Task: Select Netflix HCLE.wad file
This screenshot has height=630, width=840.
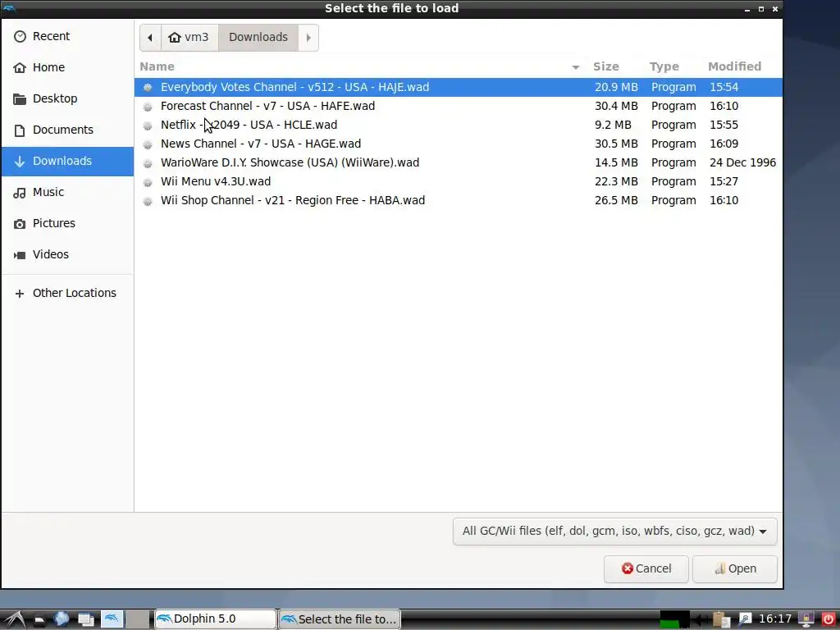Action: point(458,125)
